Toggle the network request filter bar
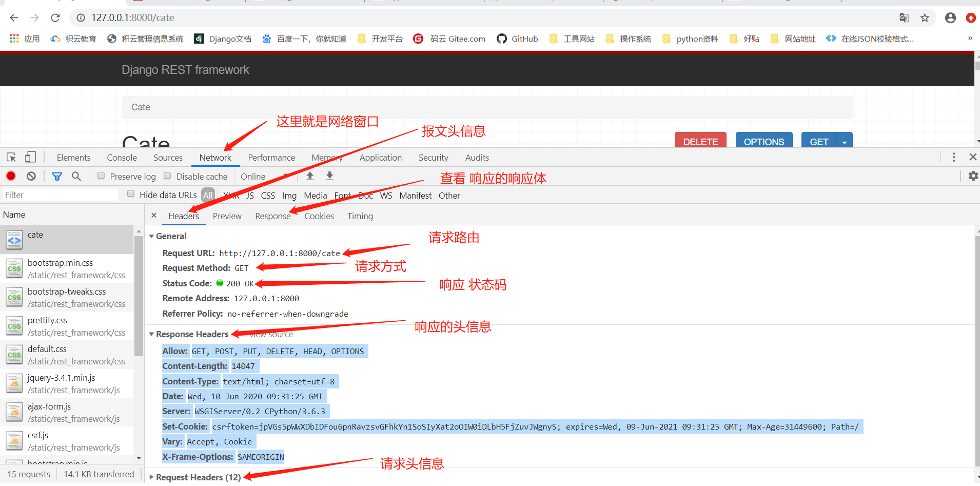This screenshot has width=980, height=486. pyautogui.click(x=57, y=176)
